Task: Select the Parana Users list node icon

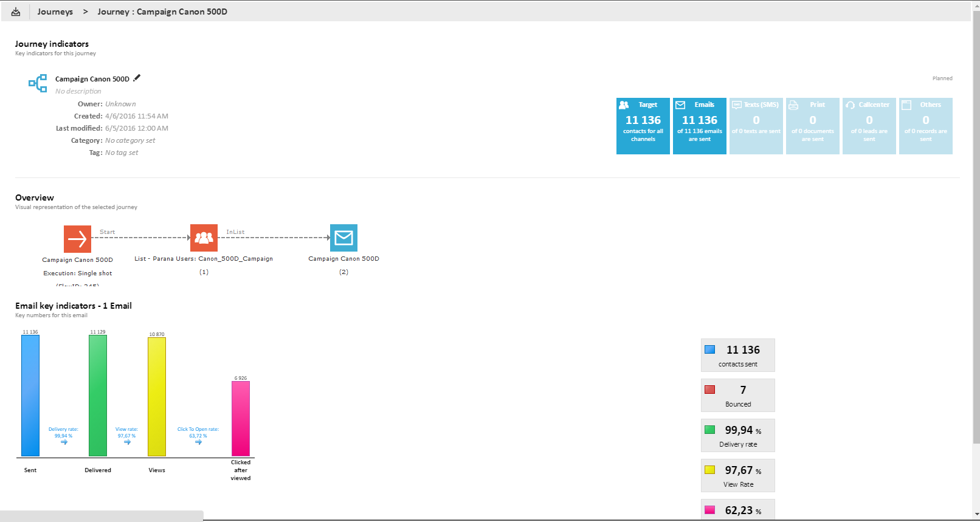Action: (204, 238)
